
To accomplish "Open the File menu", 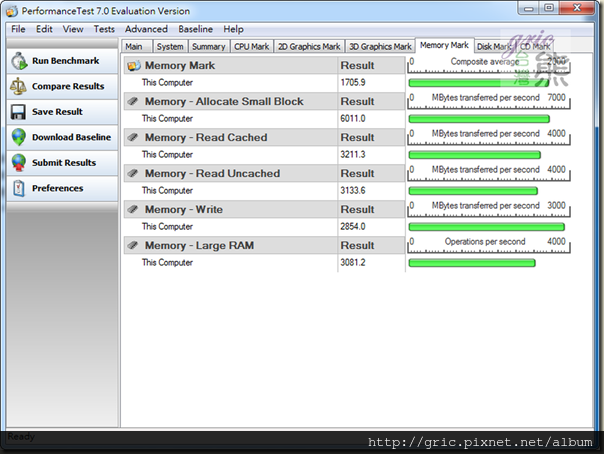I will point(18,29).
